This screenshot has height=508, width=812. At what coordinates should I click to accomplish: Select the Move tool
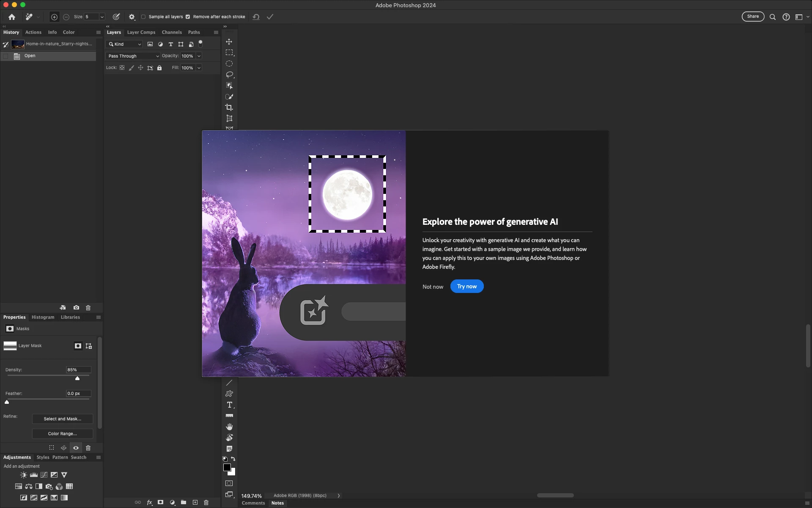[x=229, y=41]
